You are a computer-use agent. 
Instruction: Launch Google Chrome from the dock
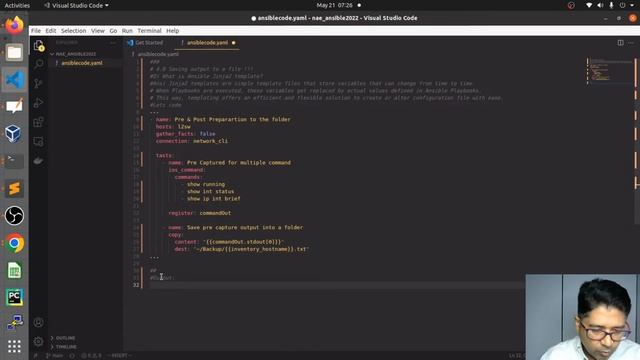[14, 243]
